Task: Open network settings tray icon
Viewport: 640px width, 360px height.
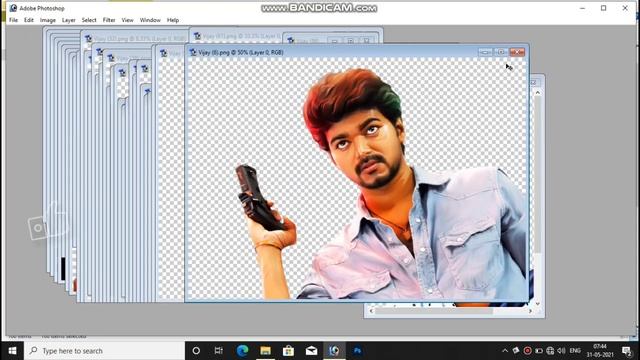Action: tap(550, 351)
